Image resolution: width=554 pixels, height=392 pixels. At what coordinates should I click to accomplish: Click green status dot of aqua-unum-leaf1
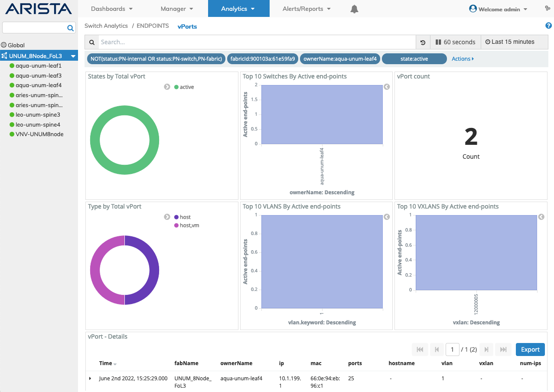pyautogui.click(x=12, y=66)
